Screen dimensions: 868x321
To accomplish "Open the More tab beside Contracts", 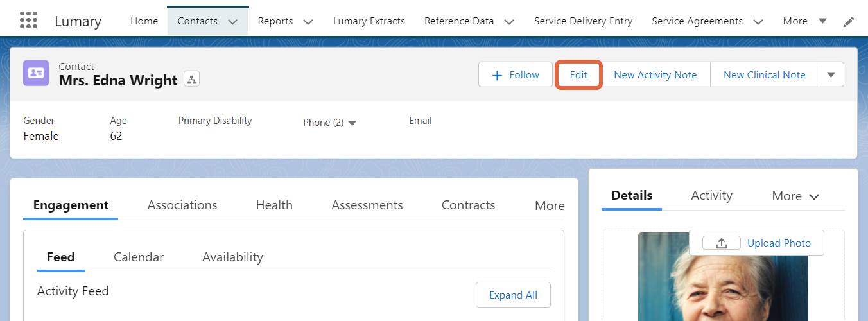I will (x=550, y=205).
